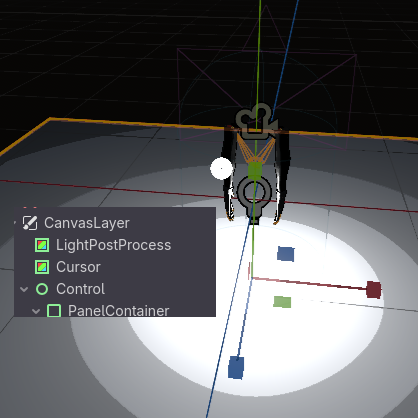Select the CanvasLayer tree row
418x418 pixels.
pyautogui.click(x=115, y=223)
